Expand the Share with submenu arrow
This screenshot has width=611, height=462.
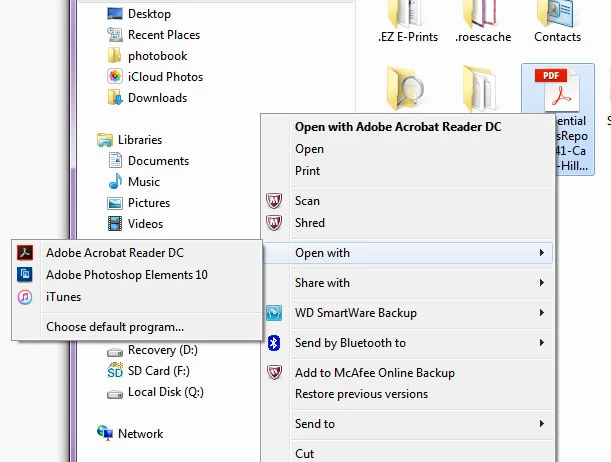click(542, 283)
